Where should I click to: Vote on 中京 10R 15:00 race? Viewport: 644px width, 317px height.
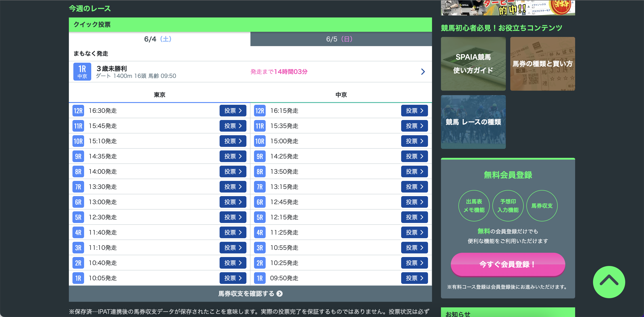coord(415,141)
